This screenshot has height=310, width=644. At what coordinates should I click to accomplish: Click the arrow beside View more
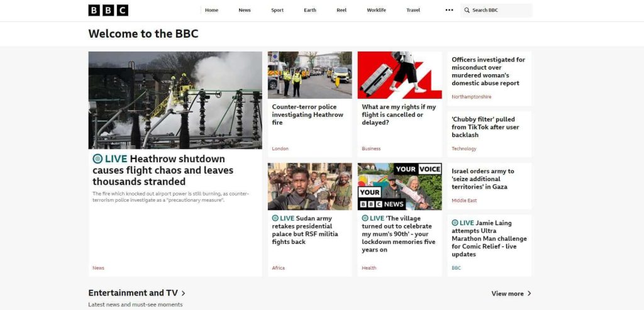point(529,293)
